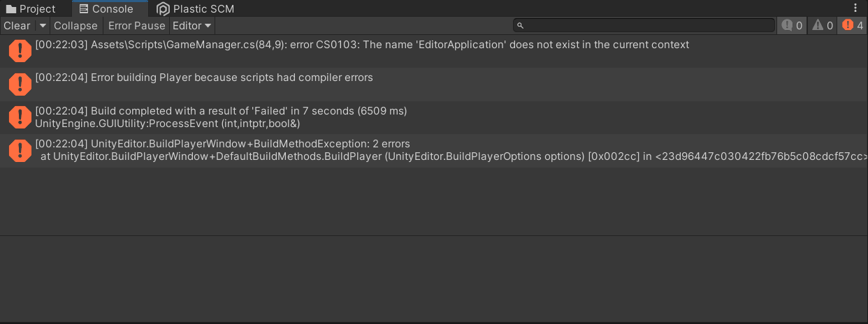
Task: Toggle error message visibility showing 4
Action: [853, 26]
